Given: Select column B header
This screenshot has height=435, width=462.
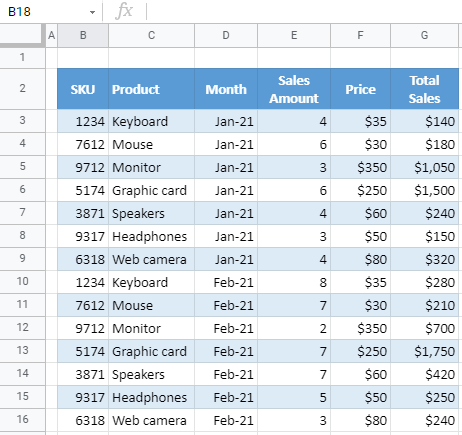Looking at the screenshot, I should click(x=83, y=35).
